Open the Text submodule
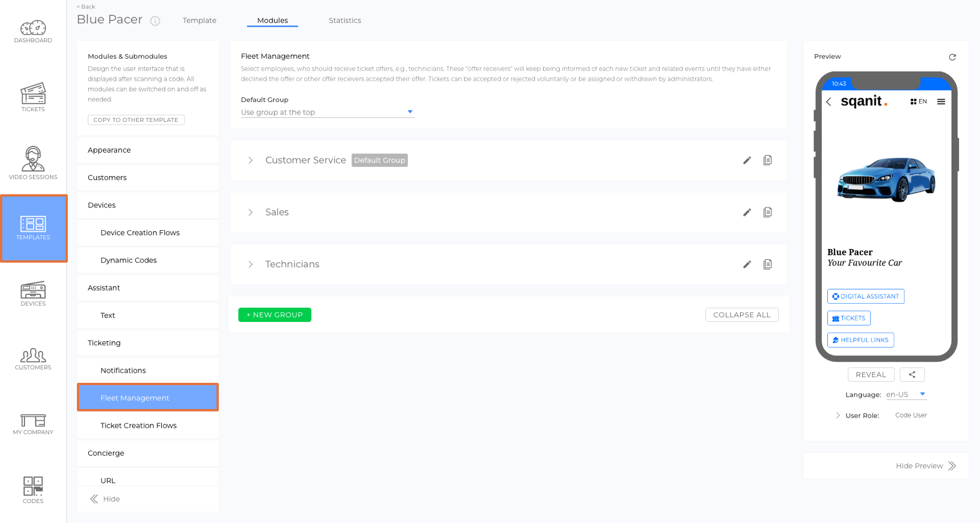Screen dimensions: 980x523 [148, 315]
